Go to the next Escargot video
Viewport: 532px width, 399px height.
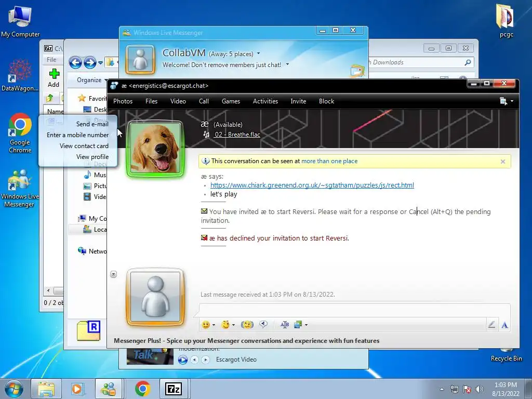205,360
